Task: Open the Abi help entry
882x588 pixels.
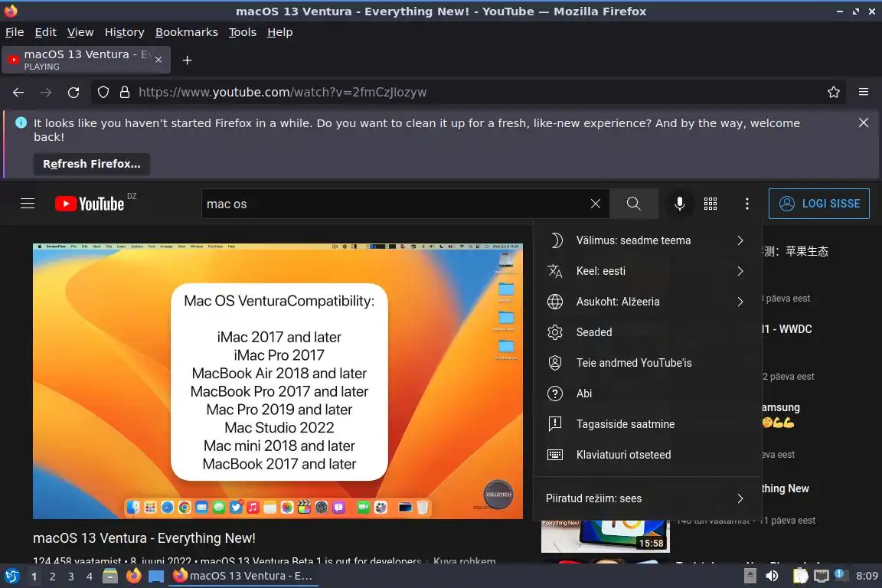Action: 648,394
